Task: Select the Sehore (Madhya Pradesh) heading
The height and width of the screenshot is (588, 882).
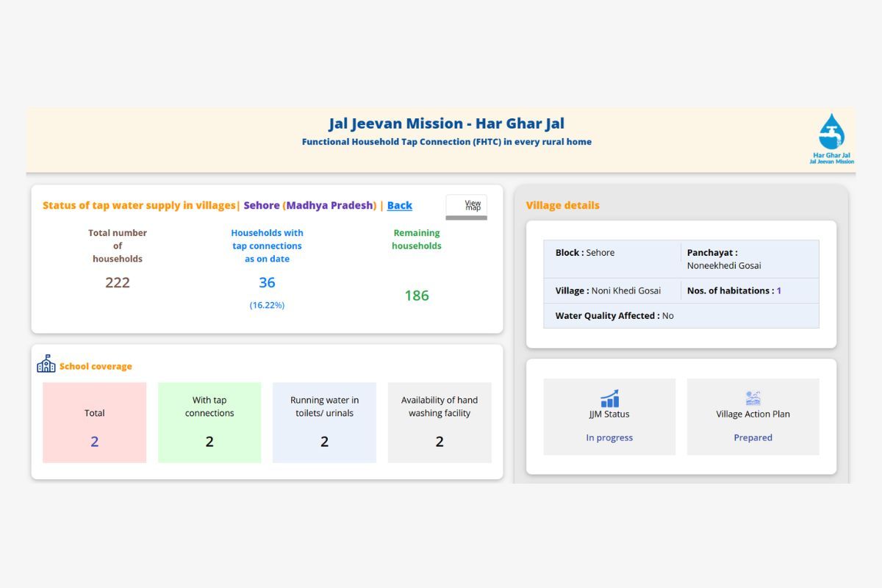Action: click(x=310, y=205)
